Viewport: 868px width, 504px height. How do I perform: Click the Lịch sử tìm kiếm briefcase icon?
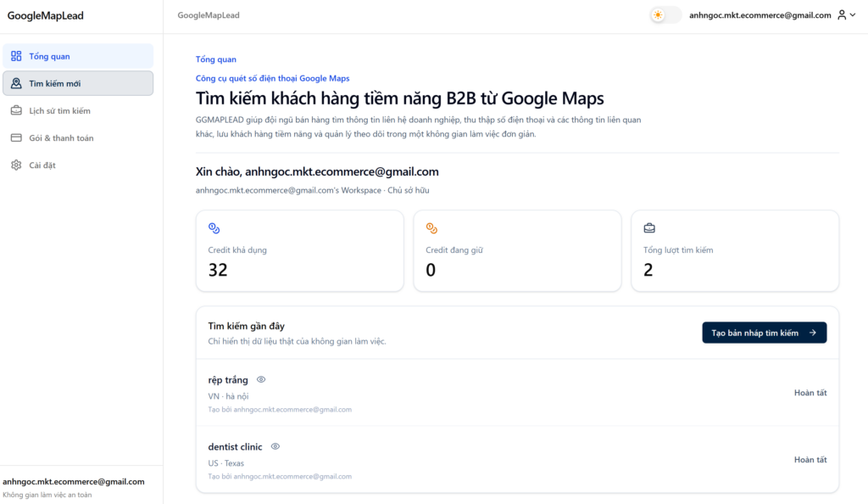[16, 110]
